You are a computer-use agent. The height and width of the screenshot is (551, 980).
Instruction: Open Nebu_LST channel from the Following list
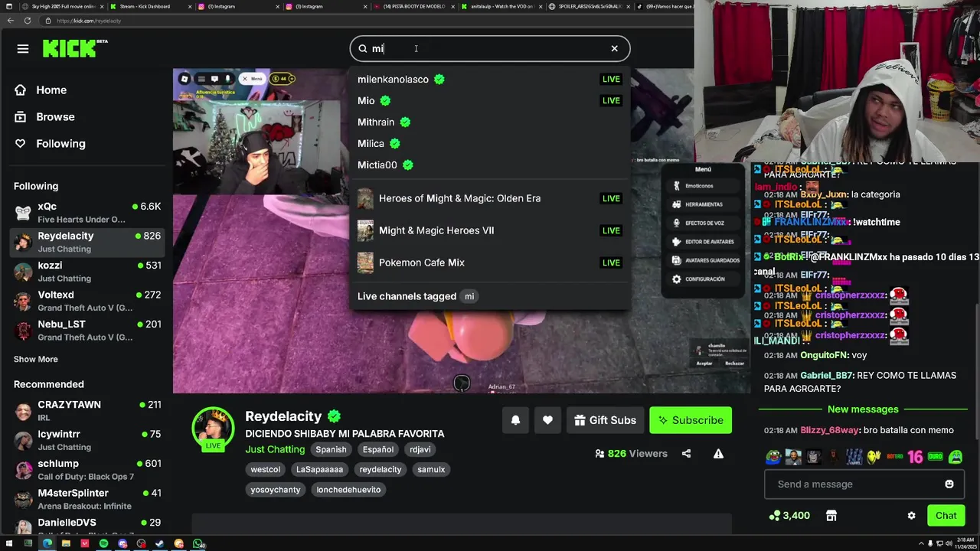pos(87,331)
